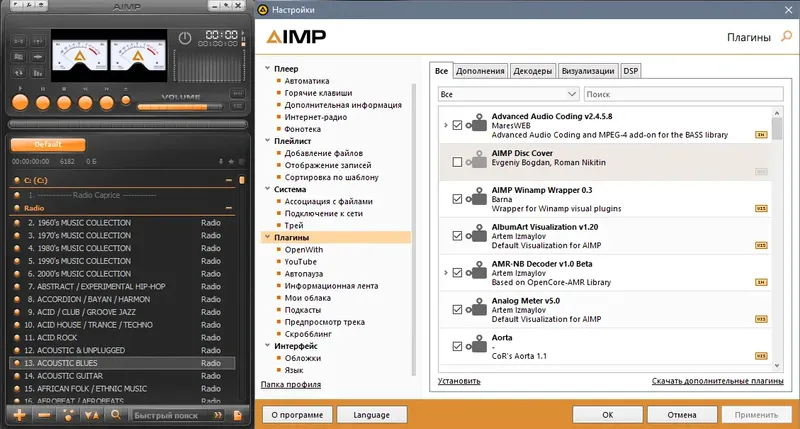Image resolution: width=800 pixels, height=429 pixels.
Task: Open the miscellaneous dots icon below the playlist
Action: click(68, 415)
